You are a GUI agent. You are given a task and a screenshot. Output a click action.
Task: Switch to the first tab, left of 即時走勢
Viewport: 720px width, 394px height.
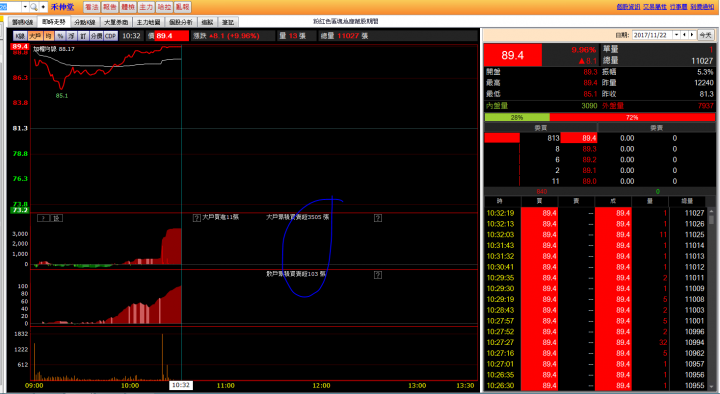pos(22,22)
